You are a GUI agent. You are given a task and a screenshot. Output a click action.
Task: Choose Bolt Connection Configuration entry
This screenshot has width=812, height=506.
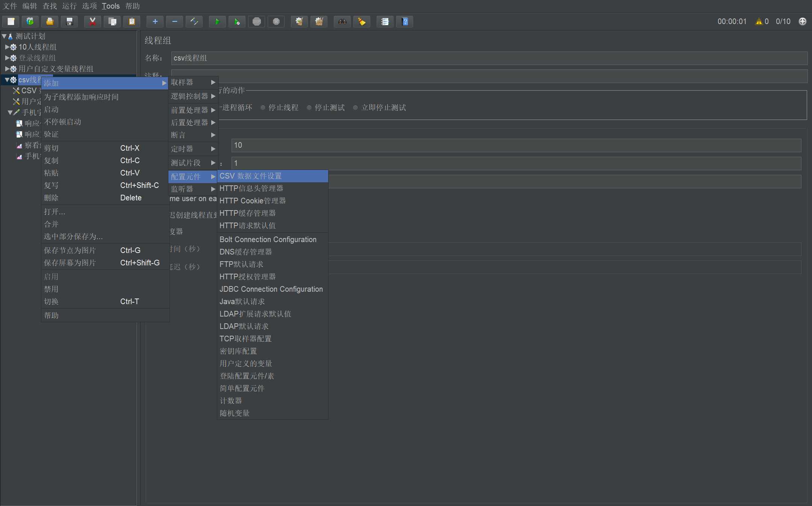(x=273, y=239)
